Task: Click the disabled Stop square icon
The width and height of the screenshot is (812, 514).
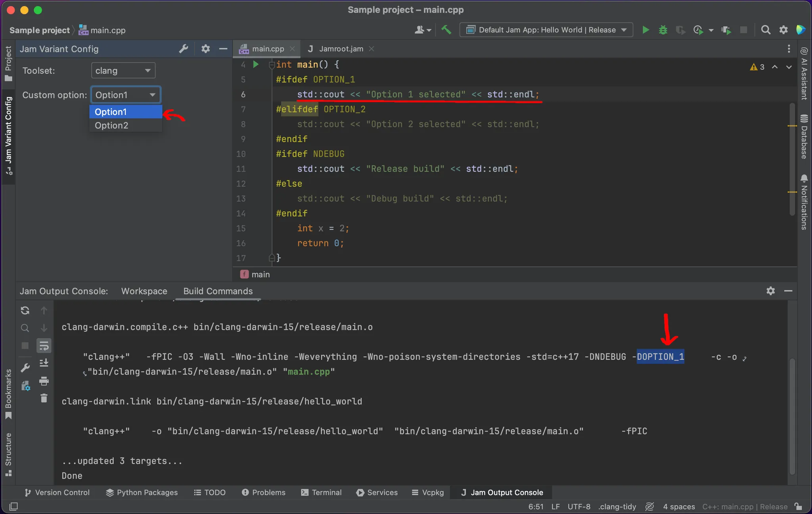Action: [x=744, y=30]
